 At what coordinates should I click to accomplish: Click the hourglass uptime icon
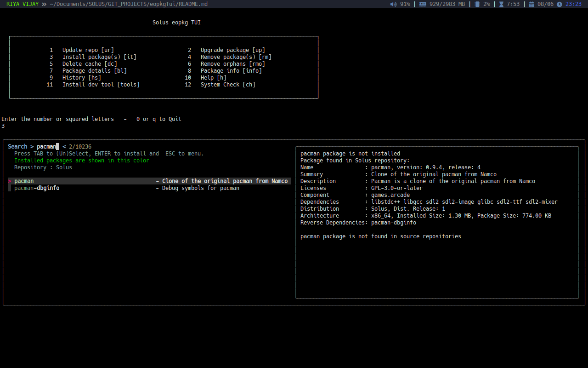[x=501, y=4]
